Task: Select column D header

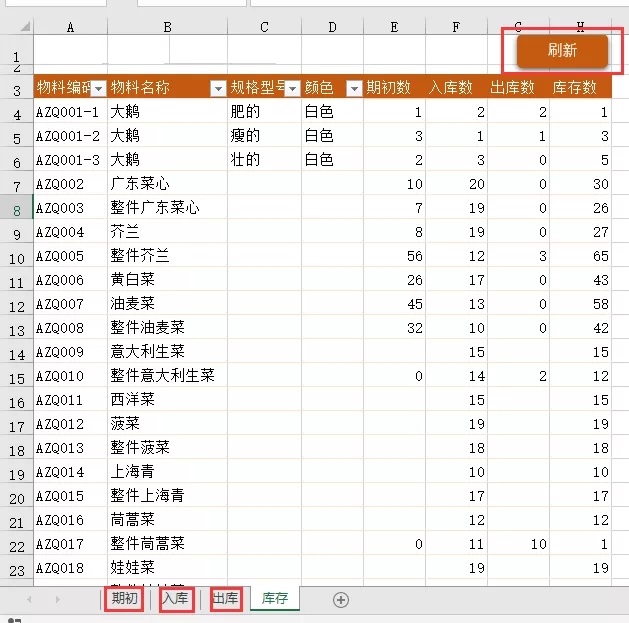Action: coord(332,27)
